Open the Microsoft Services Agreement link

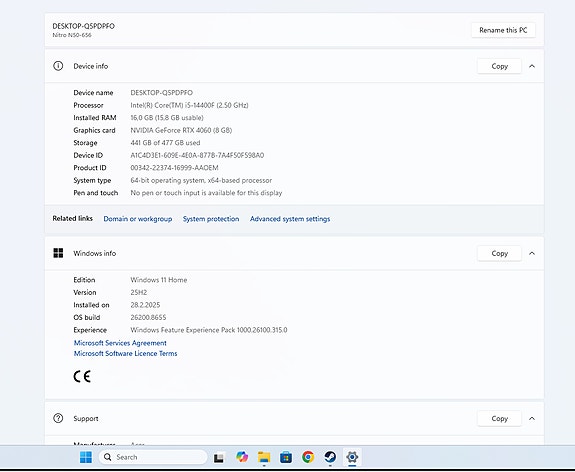(120, 343)
